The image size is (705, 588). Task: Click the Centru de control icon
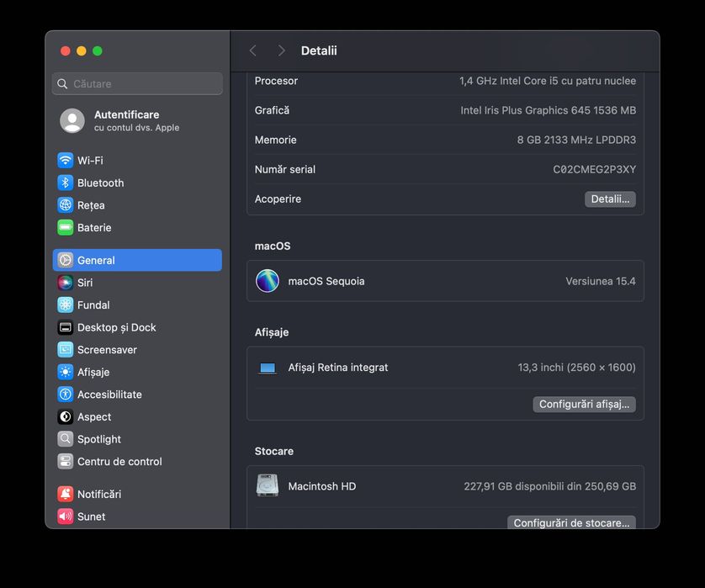[x=65, y=462]
